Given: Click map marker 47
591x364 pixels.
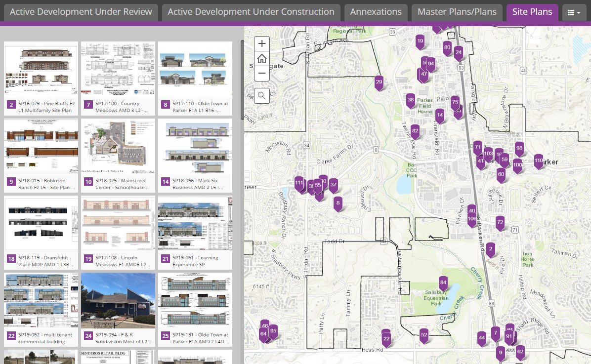Looking at the screenshot, I should tap(424, 75).
